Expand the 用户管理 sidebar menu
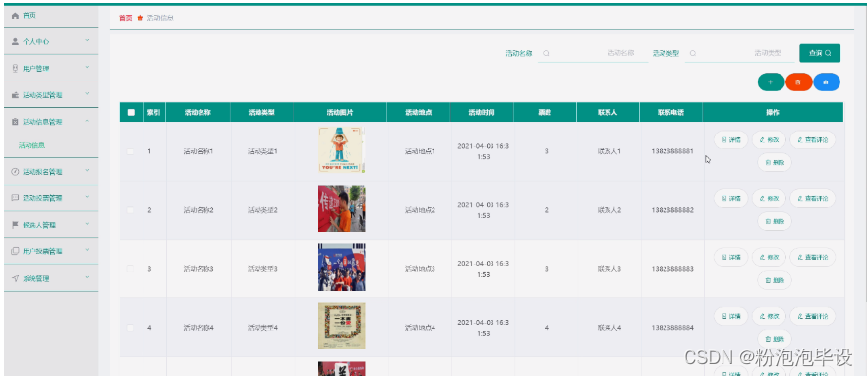The image size is (868, 376). pyautogui.click(x=51, y=68)
